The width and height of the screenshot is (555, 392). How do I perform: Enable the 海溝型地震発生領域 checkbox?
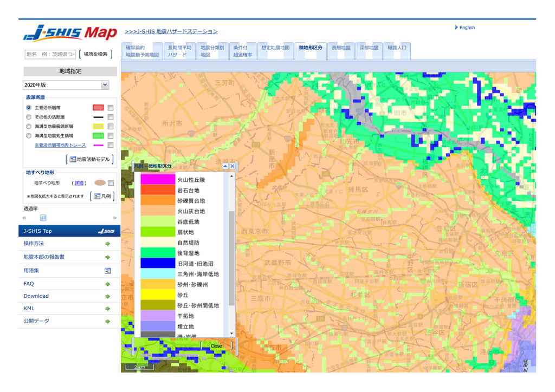(x=111, y=136)
